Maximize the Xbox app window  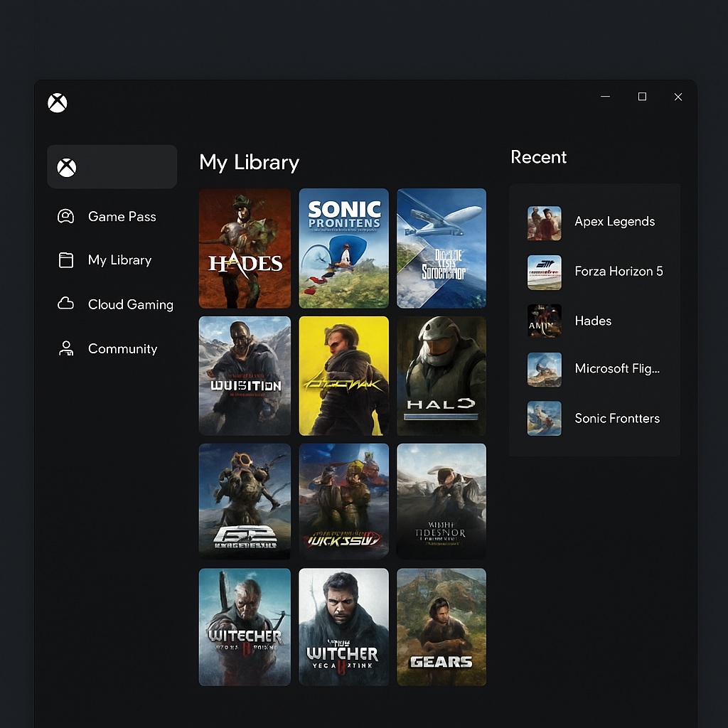[642, 97]
